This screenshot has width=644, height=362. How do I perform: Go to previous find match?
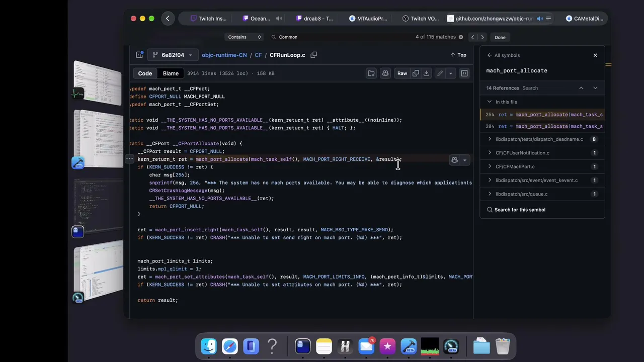tap(472, 37)
